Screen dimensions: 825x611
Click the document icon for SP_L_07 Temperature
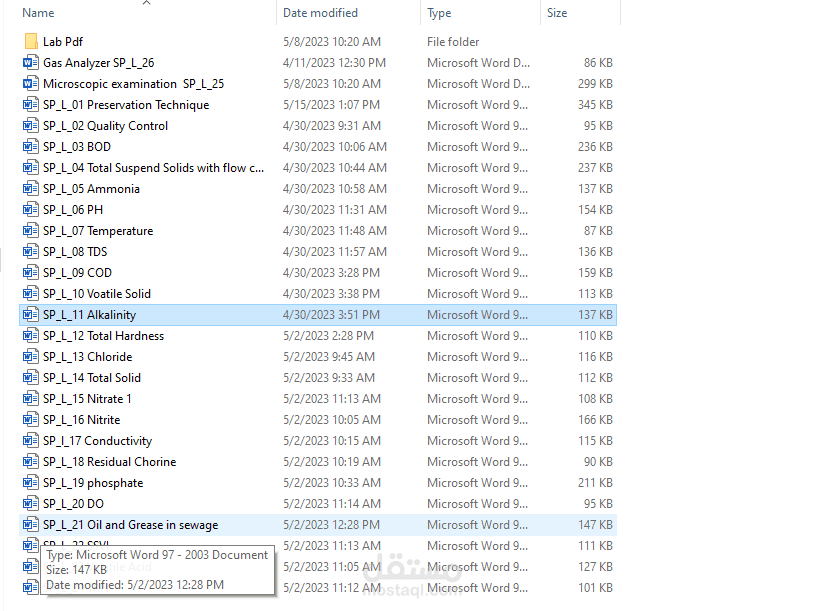(31, 231)
